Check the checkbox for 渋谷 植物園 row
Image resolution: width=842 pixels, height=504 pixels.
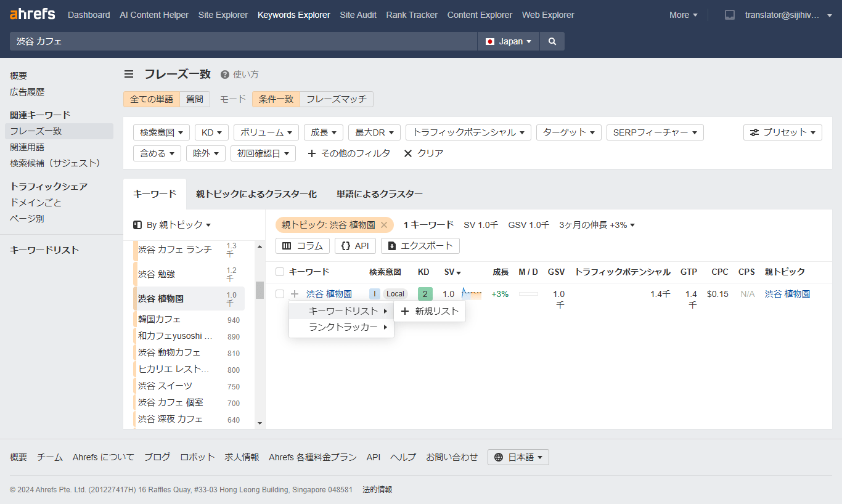[x=280, y=294]
